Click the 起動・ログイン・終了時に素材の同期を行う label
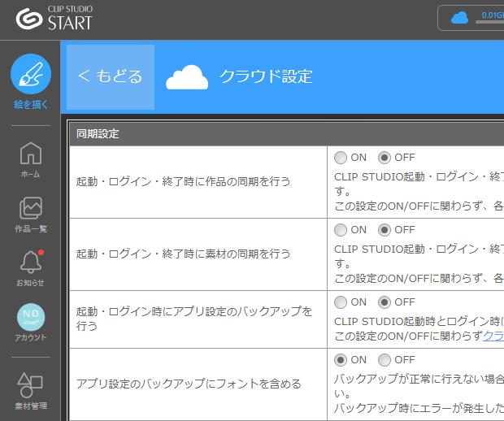 coord(183,254)
